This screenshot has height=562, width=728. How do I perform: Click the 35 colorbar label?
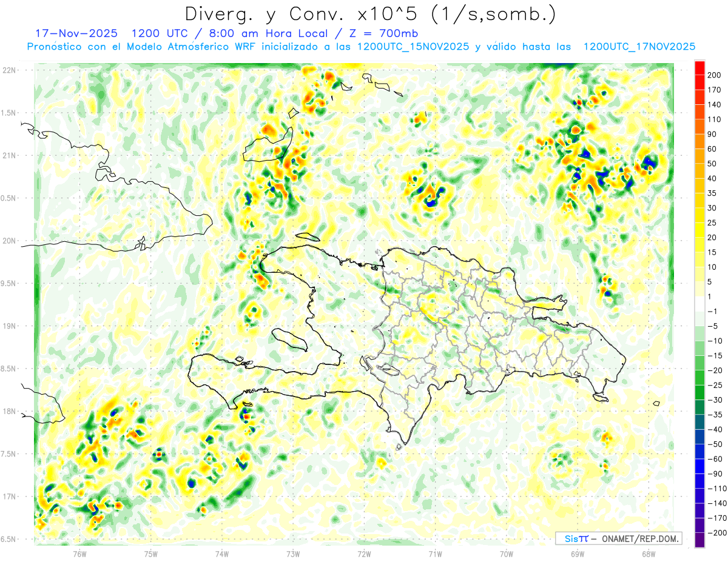[713, 193]
